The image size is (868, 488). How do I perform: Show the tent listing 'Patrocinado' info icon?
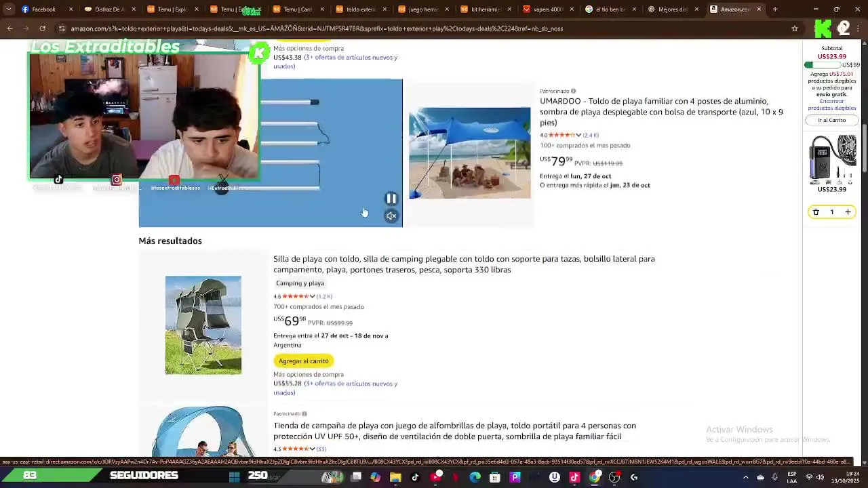point(304,413)
